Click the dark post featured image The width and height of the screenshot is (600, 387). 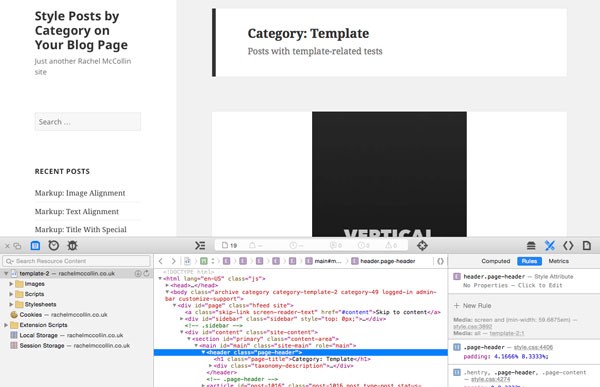[389, 174]
